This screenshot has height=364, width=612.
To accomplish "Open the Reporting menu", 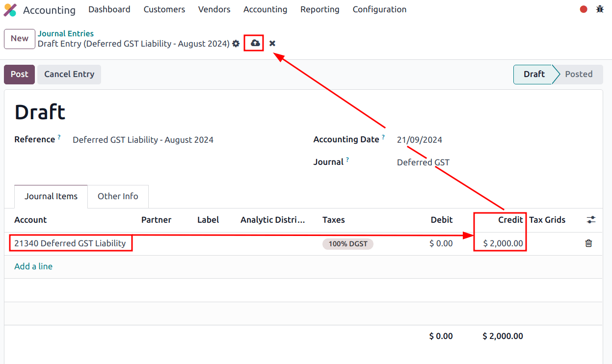I will (319, 9).
